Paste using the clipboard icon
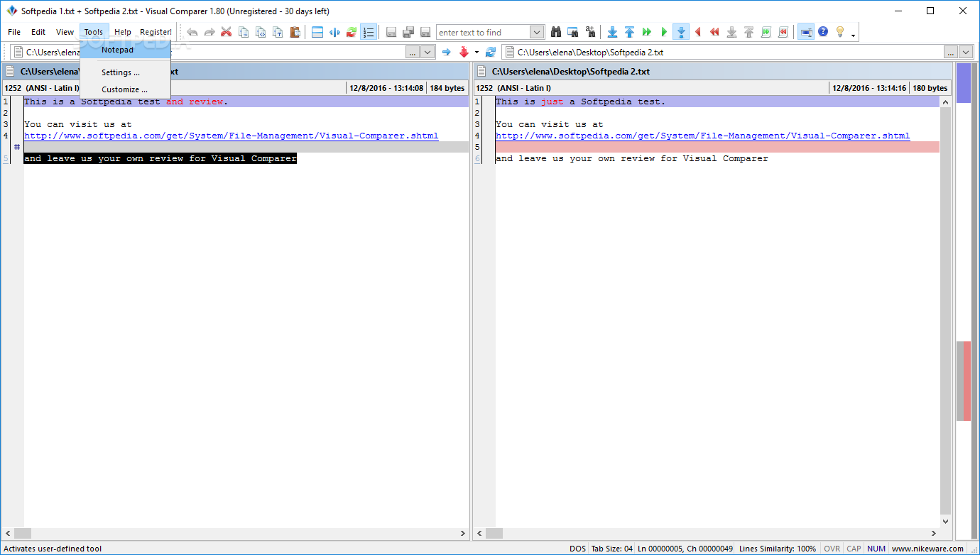 coord(295,32)
